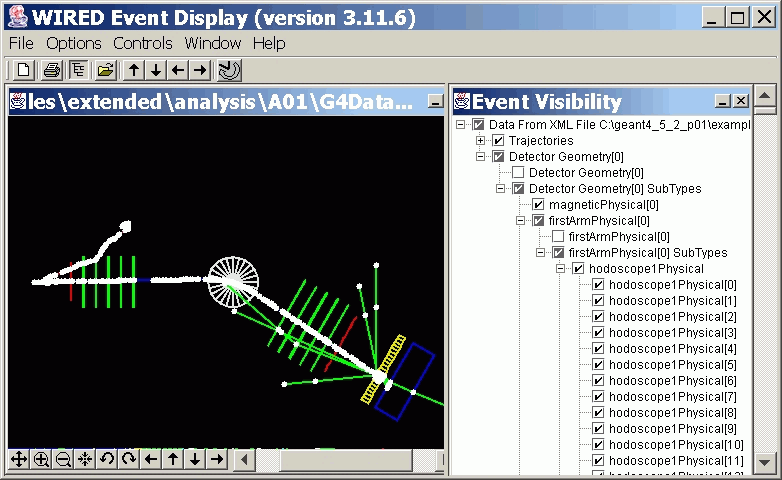This screenshot has width=782, height=480.
Task: Click the bottom toolbar right arrow
Action: 216,459
